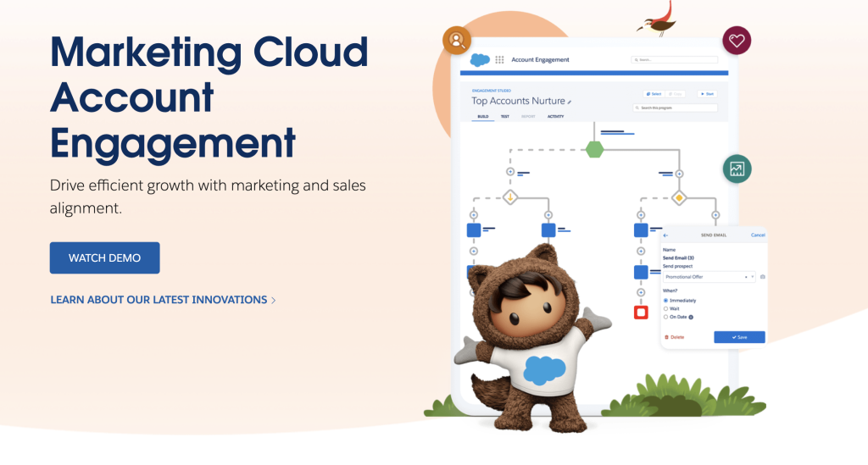Screen dimensions: 868x465
Task: Open the App Launcher dot-grid icon
Action: [499, 60]
